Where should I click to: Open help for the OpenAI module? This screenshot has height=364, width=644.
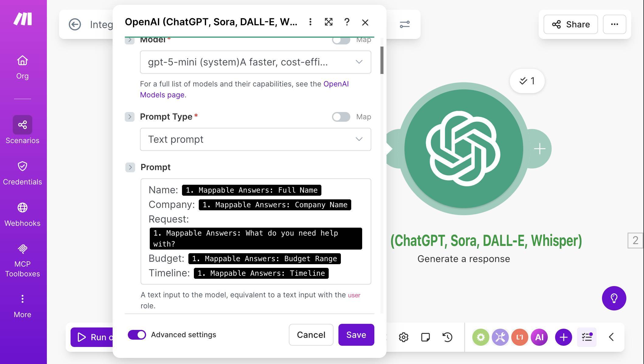coord(347,22)
